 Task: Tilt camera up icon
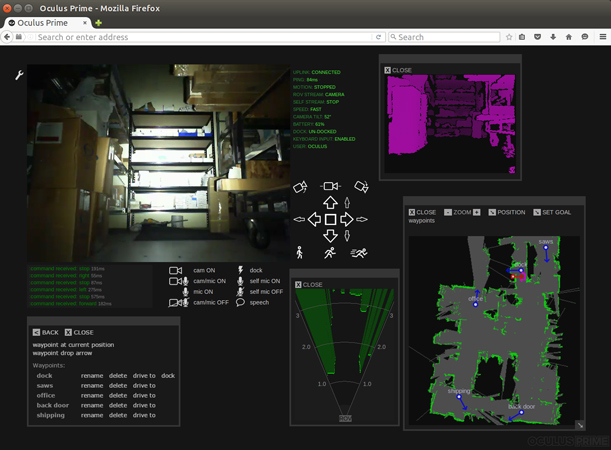pos(300,187)
